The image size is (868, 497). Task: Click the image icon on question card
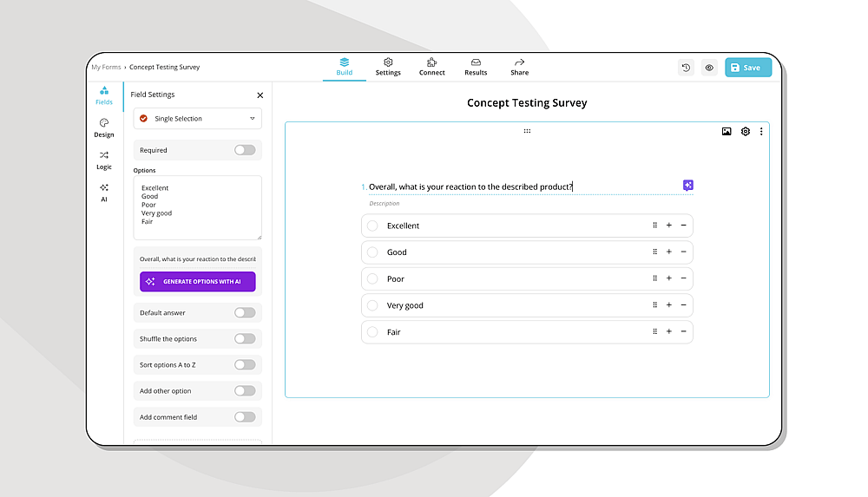point(727,131)
